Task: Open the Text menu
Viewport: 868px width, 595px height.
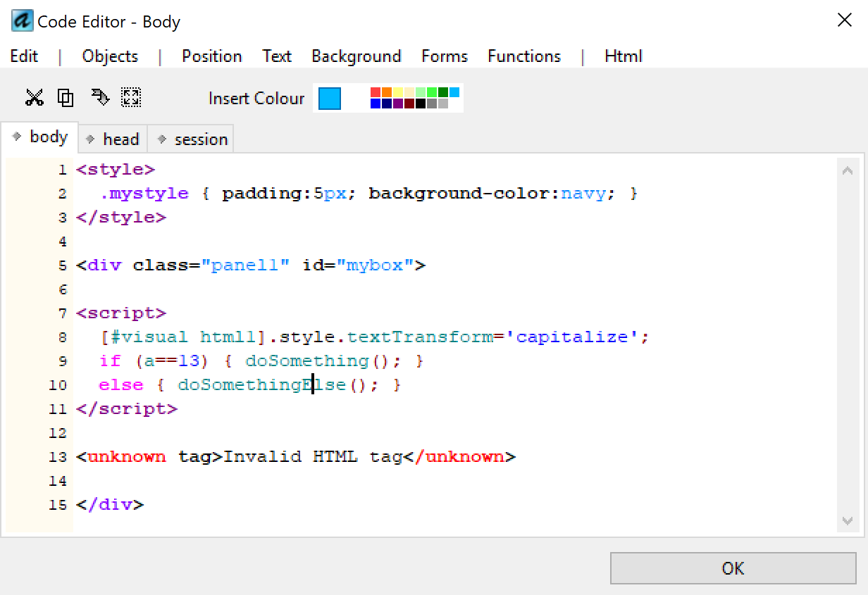Action: click(277, 56)
